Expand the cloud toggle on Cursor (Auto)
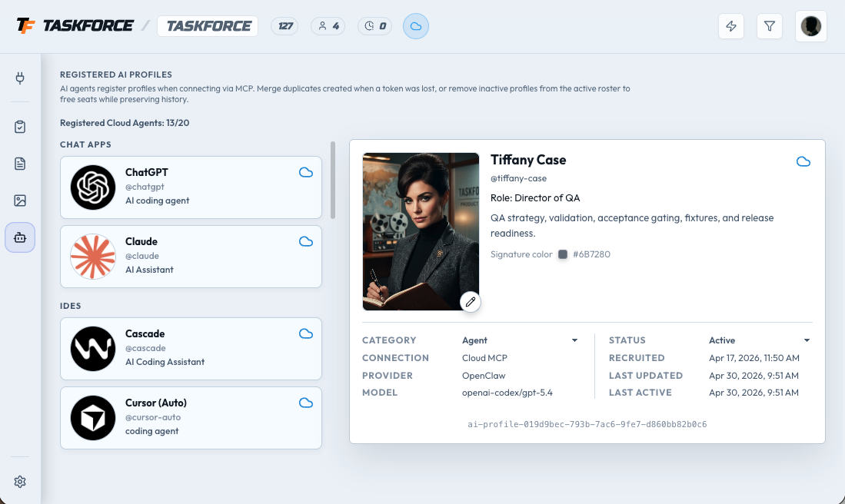The width and height of the screenshot is (845, 504). [306, 403]
